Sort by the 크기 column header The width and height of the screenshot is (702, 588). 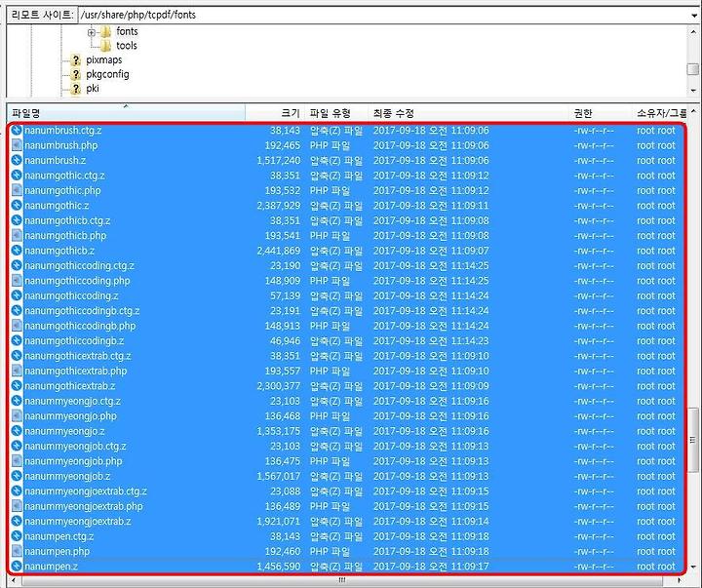pyautogui.click(x=275, y=113)
